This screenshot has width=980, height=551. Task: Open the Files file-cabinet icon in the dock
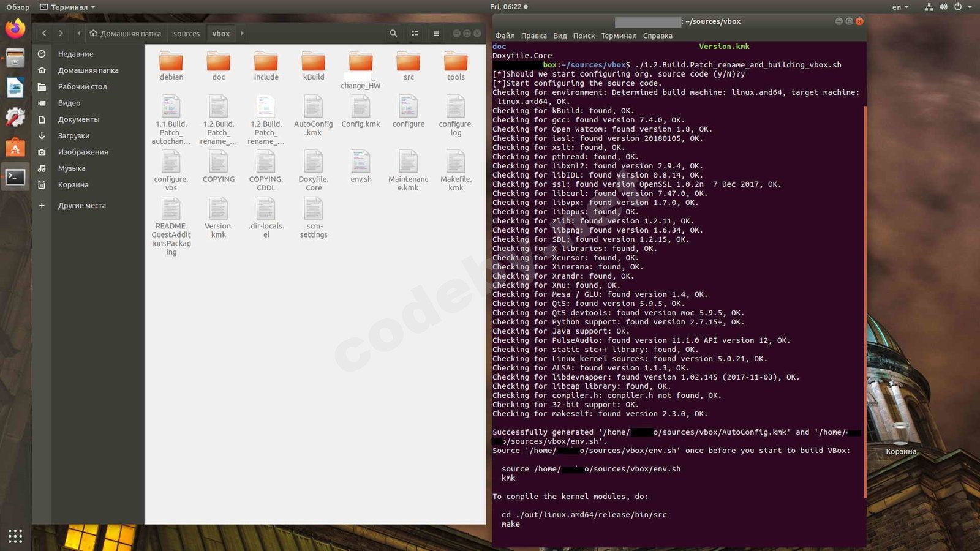click(15, 58)
